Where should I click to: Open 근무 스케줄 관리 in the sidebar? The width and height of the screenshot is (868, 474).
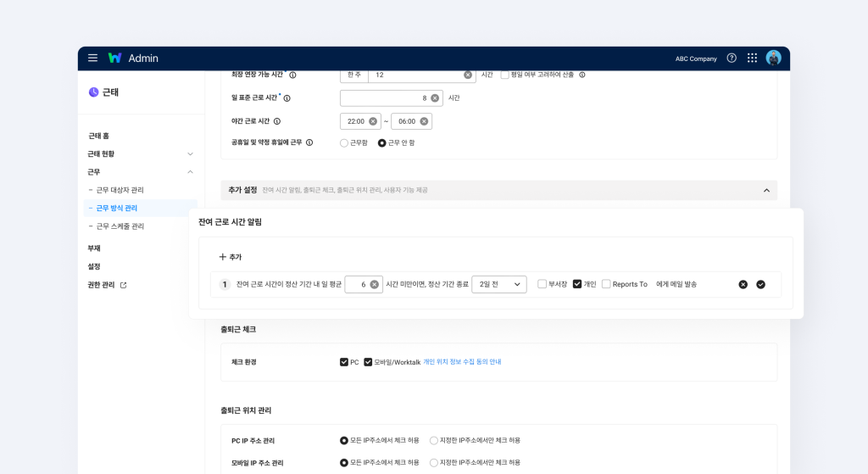pyautogui.click(x=120, y=226)
